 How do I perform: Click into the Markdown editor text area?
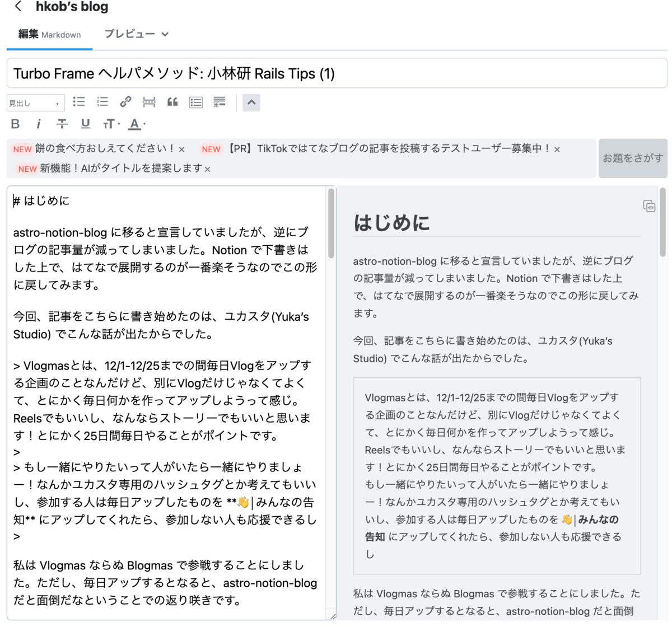(x=167, y=403)
